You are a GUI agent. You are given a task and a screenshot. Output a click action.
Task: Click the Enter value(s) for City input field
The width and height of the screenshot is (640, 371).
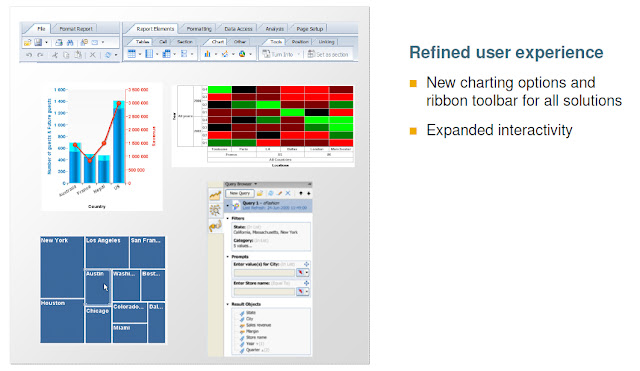pyautogui.click(x=264, y=273)
